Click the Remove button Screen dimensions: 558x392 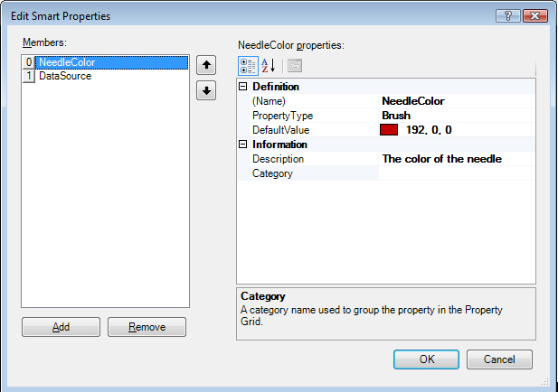tap(147, 327)
